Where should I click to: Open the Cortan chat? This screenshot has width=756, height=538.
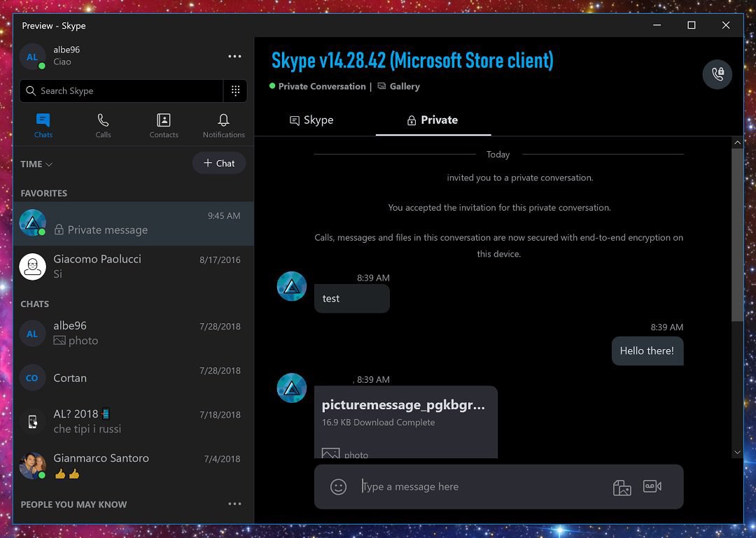pyautogui.click(x=134, y=378)
